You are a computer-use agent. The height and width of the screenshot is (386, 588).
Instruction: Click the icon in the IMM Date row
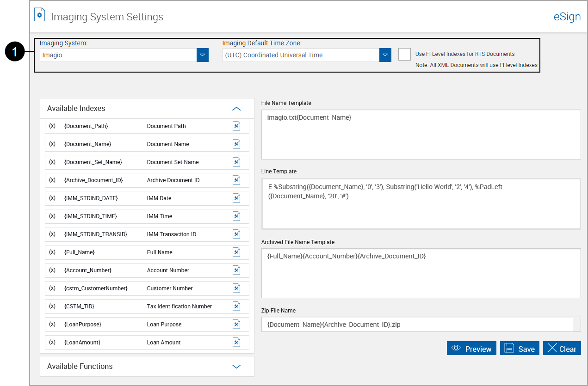[x=236, y=198]
